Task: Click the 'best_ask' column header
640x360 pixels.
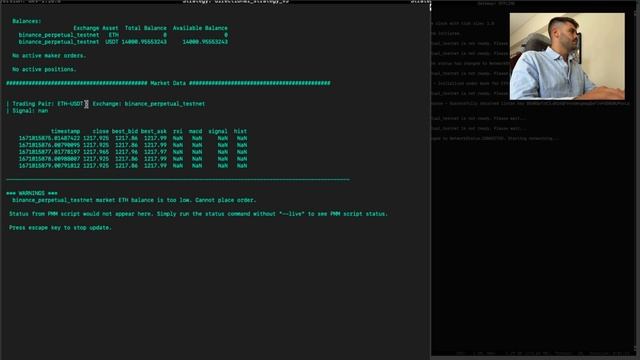Action: click(153, 131)
